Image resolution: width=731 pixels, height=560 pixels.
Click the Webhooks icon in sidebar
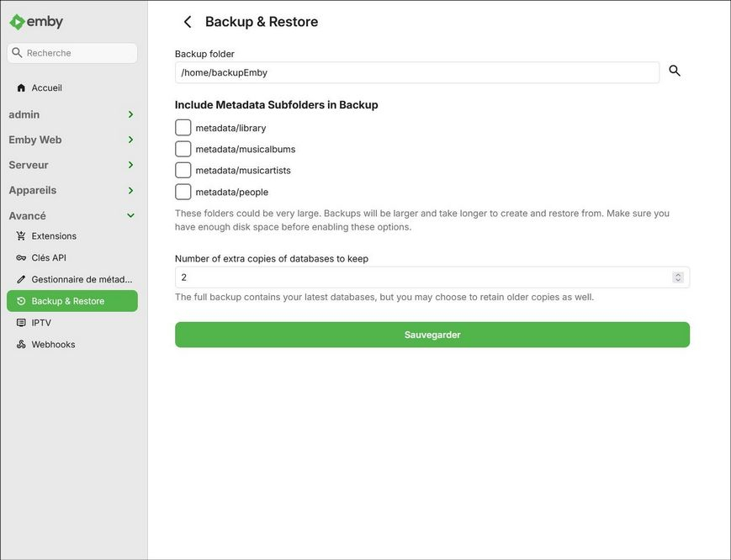pyautogui.click(x=21, y=345)
